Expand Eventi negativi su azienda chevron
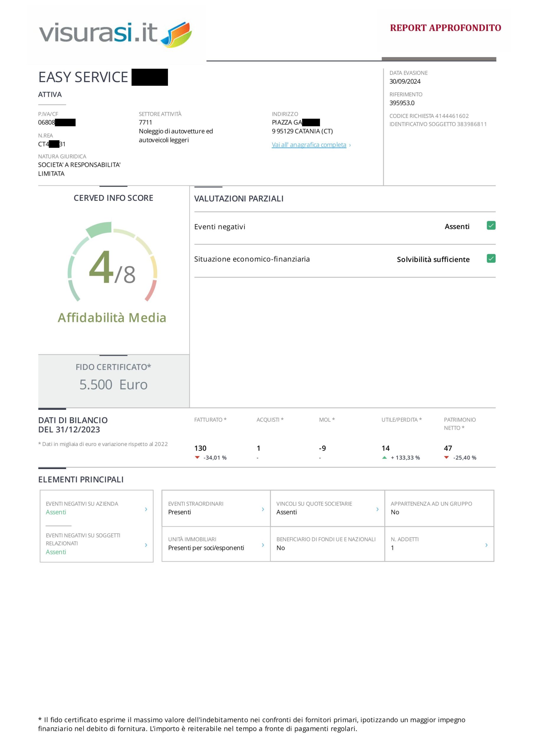Image resolution: width=534 pixels, height=756 pixels. click(146, 509)
